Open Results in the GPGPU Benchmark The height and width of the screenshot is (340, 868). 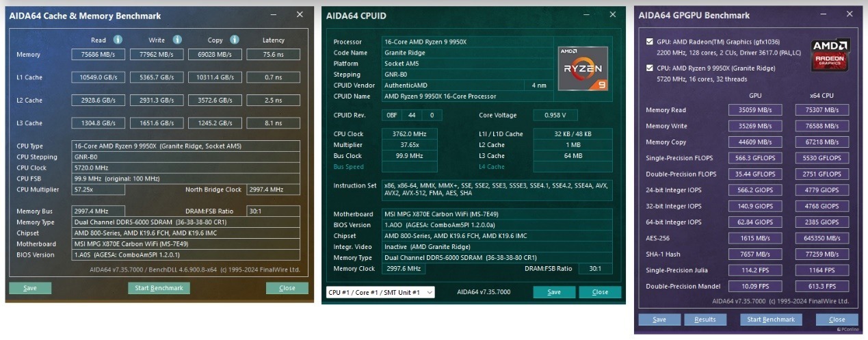tap(705, 319)
